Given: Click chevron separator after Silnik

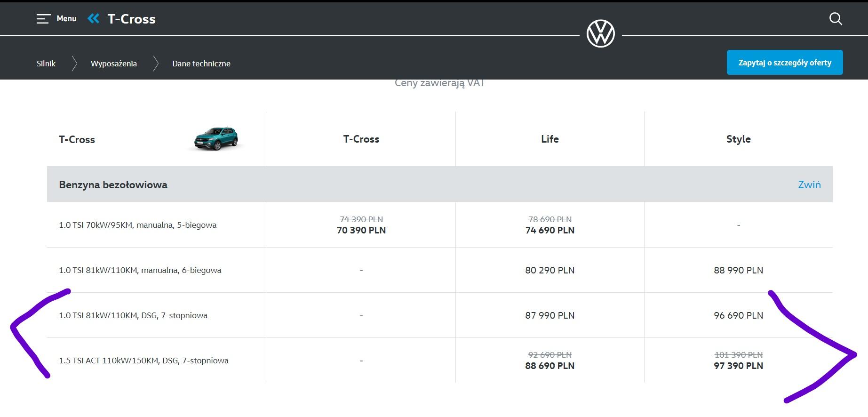Looking at the screenshot, I should pyautogui.click(x=74, y=64).
